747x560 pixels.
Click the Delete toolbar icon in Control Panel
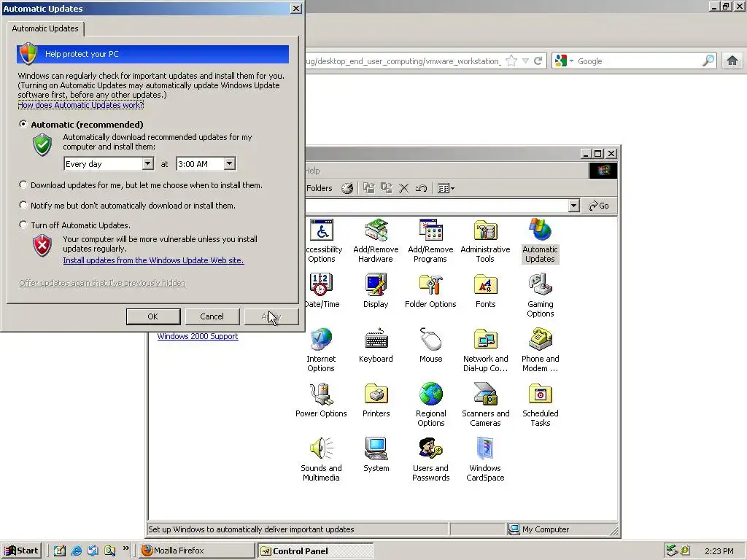click(403, 189)
